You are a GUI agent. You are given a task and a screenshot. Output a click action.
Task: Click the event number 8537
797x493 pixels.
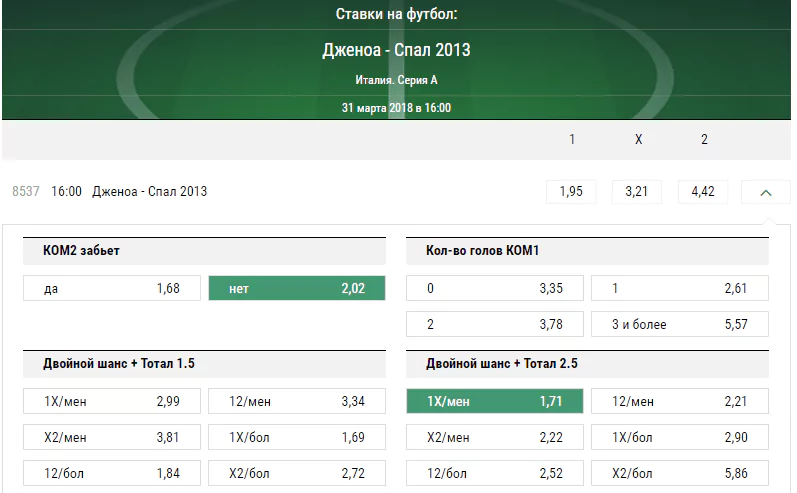click(25, 192)
